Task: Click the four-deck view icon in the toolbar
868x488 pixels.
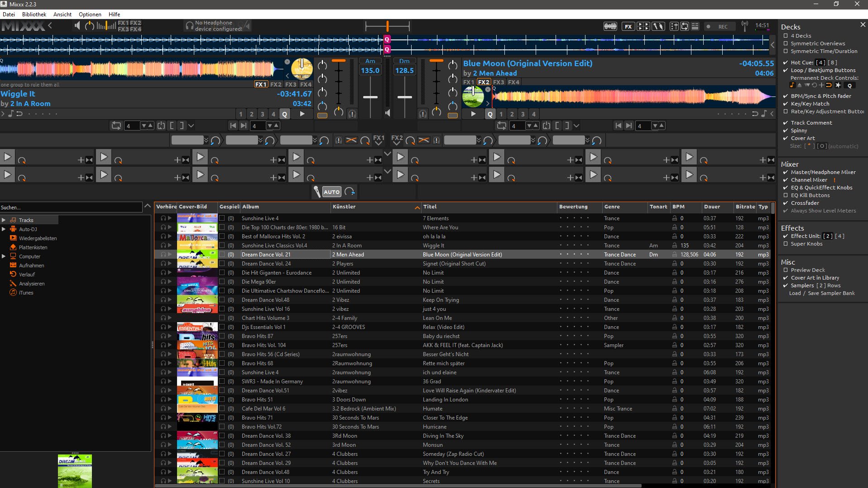Action: pos(643,26)
